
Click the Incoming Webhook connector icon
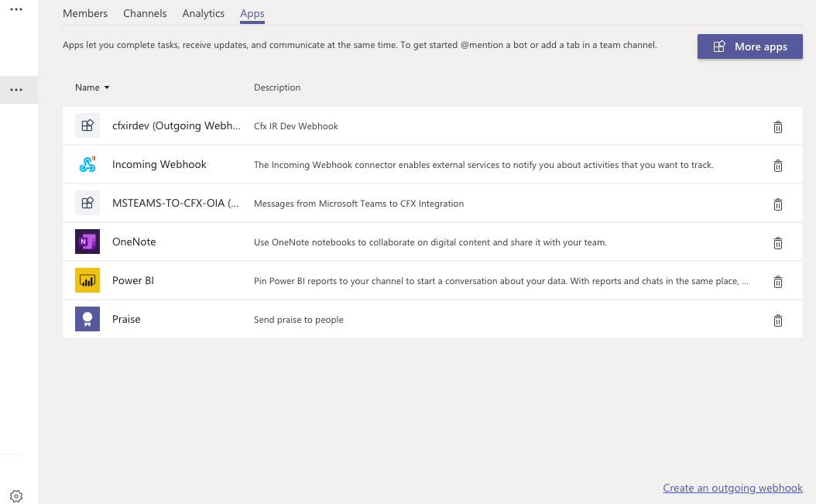pos(87,165)
